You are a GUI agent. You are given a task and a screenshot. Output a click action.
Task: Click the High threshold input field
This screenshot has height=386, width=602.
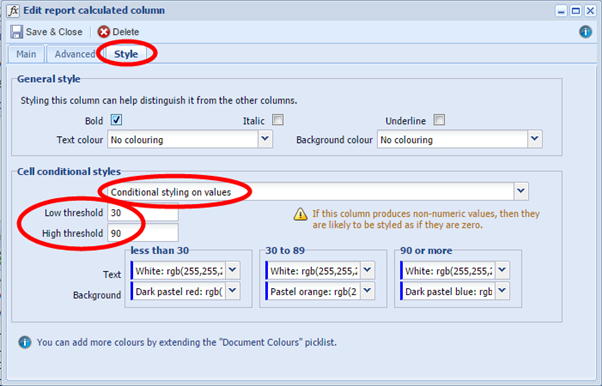tap(143, 233)
